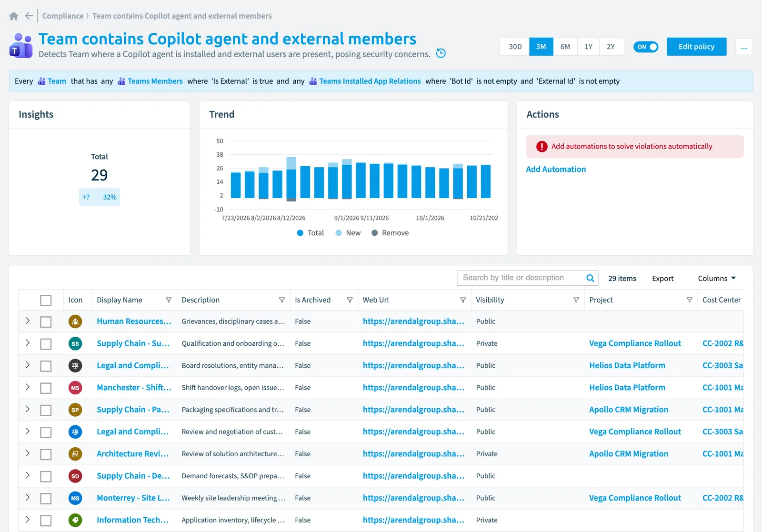Open the more options ellipsis menu
Viewport: 762px width, 532px height.
point(744,47)
